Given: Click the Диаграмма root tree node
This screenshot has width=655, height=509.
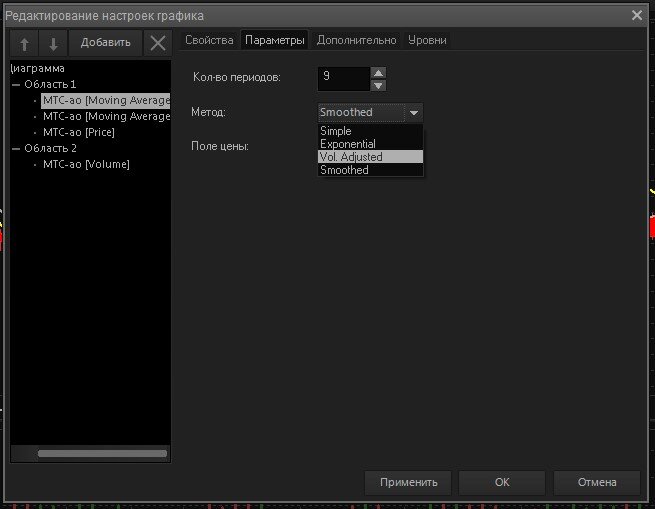Looking at the screenshot, I should coord(38,69).
